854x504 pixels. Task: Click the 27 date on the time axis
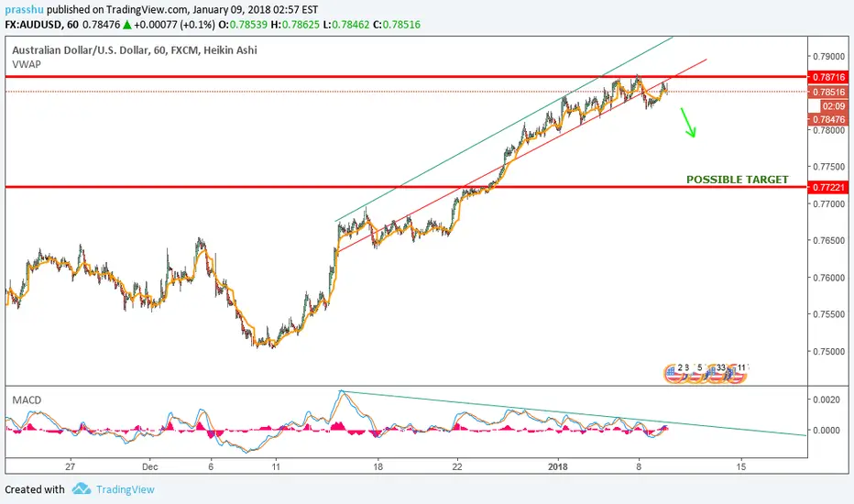click(x=70, y=466)
